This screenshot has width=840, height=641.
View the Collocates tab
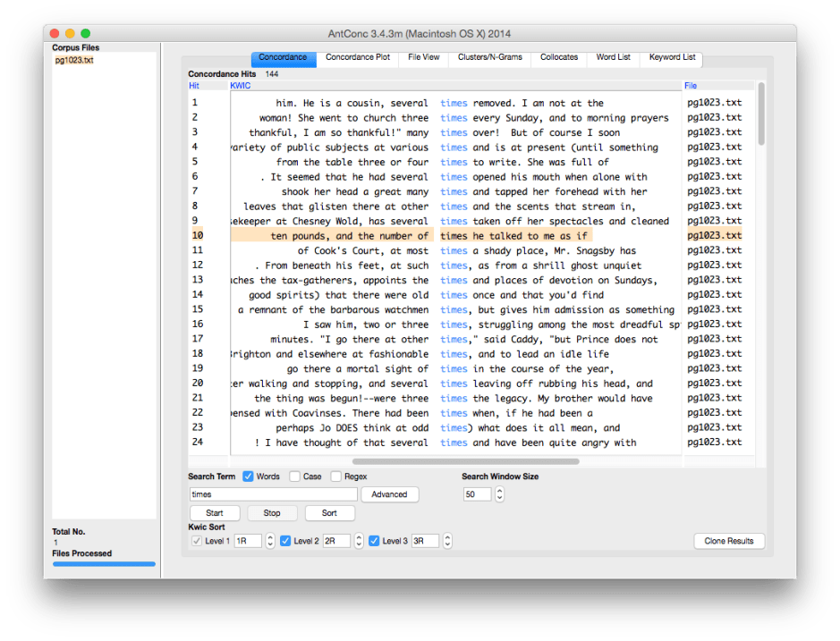(x=558, y=57)
